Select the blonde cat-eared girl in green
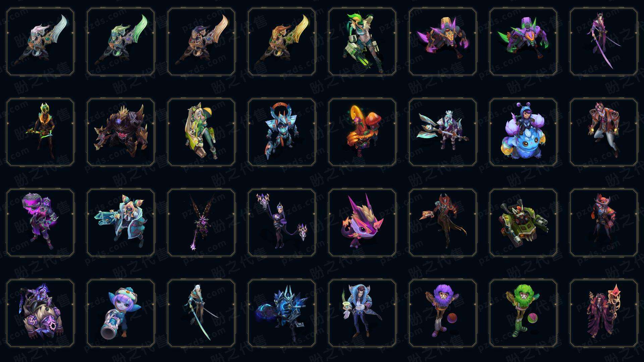The width and height of the screenshot is (644, 362). [201, 132]
